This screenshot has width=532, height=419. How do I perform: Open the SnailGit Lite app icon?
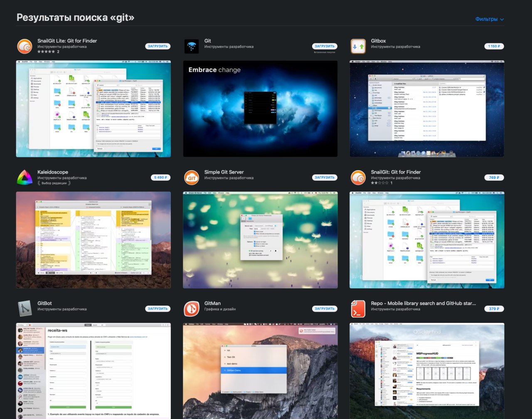pos(25,46)
